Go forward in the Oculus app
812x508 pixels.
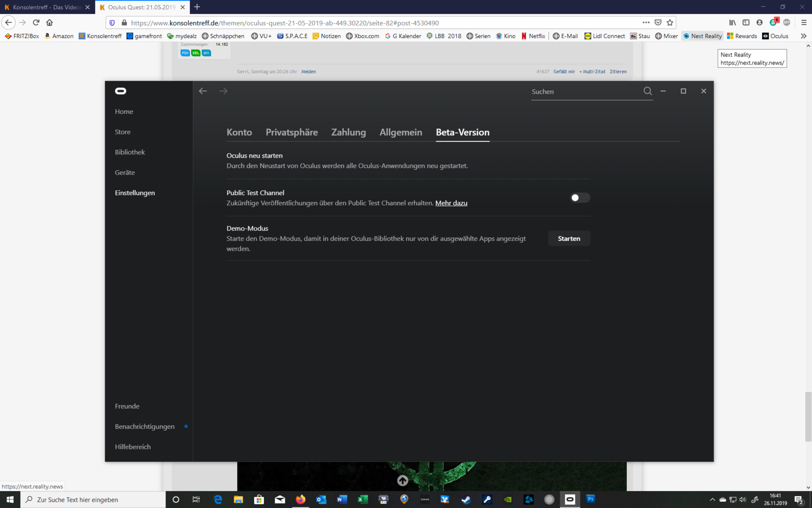pyautogui.click(x=223, y=91)
